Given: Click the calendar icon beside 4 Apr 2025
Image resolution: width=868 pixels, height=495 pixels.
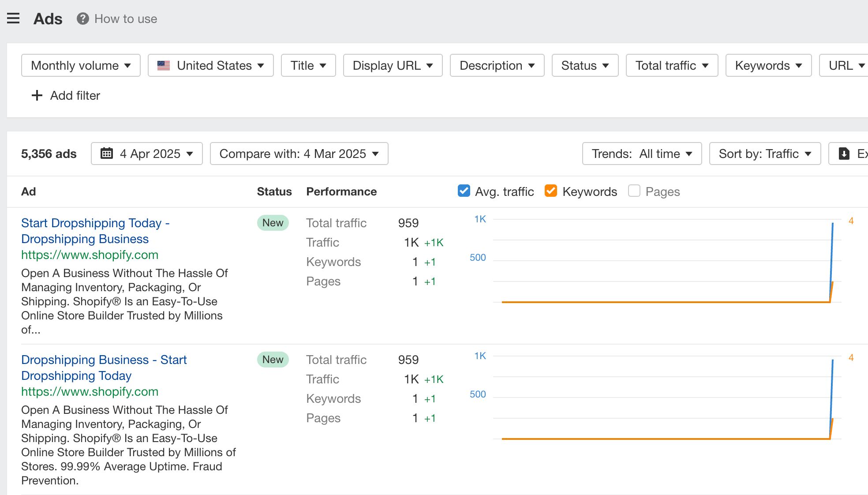Looking at the screenshot, I should 107,154.
